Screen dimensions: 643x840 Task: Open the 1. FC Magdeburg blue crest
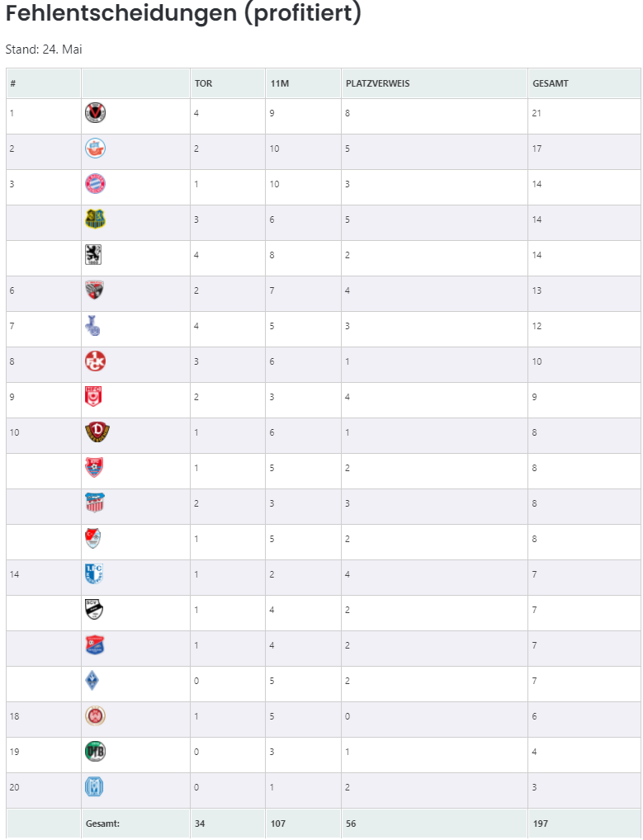point(94,573)
